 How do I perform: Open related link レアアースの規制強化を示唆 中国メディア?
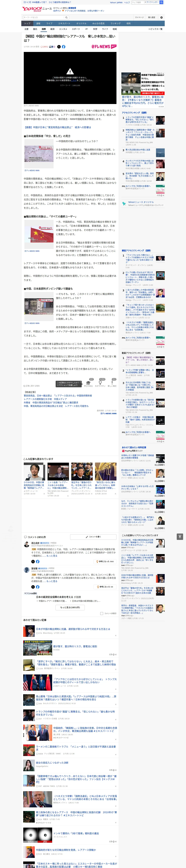tap(45, 399)
